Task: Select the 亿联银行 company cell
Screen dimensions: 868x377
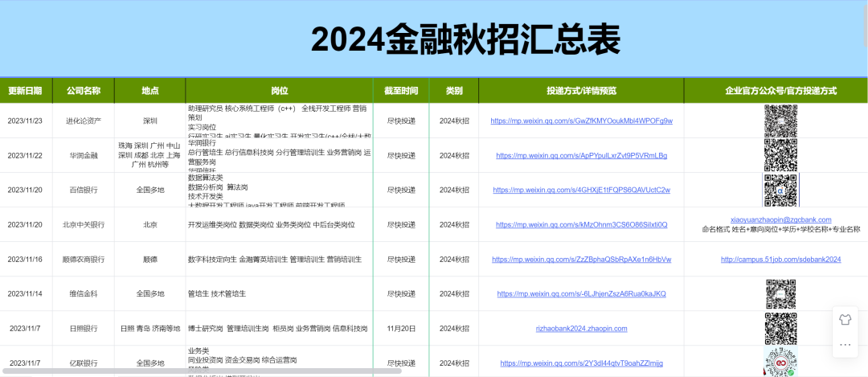Action: click(x=84, y=363)
